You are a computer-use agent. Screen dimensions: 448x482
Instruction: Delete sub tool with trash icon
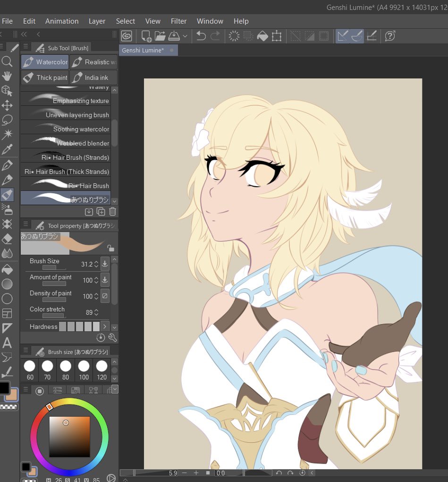(x=113, y=212)
